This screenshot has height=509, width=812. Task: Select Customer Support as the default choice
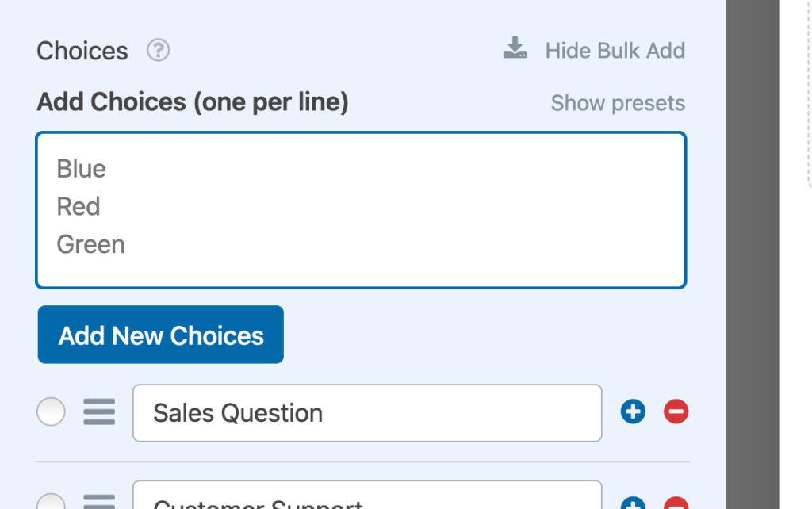pos(51,503)
